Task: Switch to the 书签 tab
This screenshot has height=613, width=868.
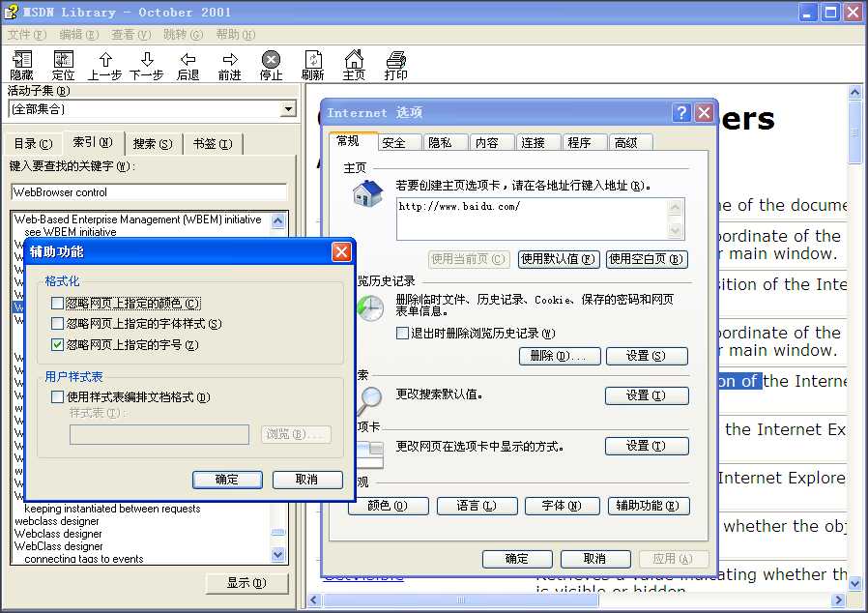Action: (213, 144)
